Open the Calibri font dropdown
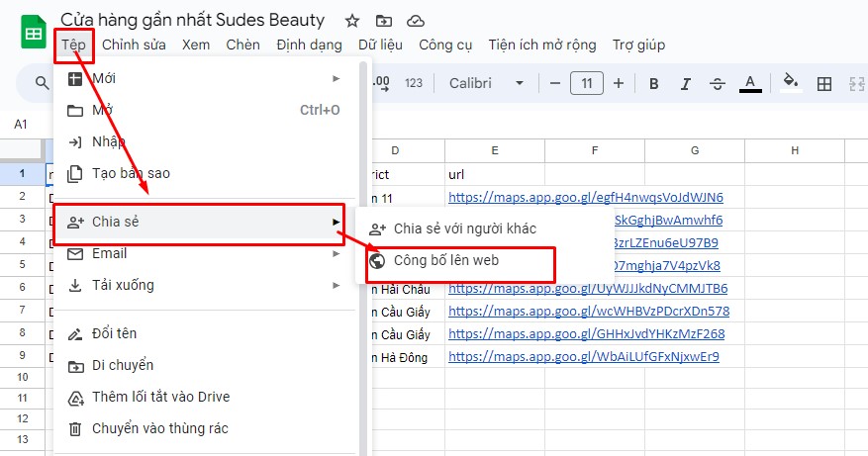 click(x=487, y=83)
